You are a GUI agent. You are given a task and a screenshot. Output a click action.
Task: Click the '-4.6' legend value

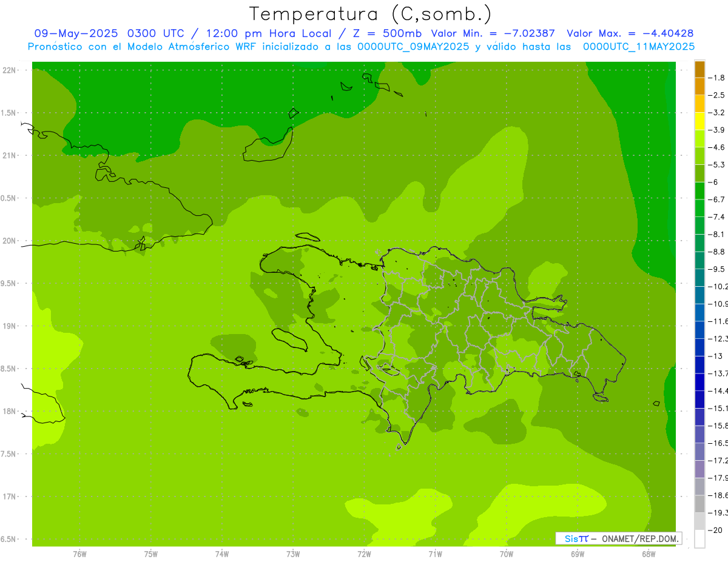[x=716, y=147]
